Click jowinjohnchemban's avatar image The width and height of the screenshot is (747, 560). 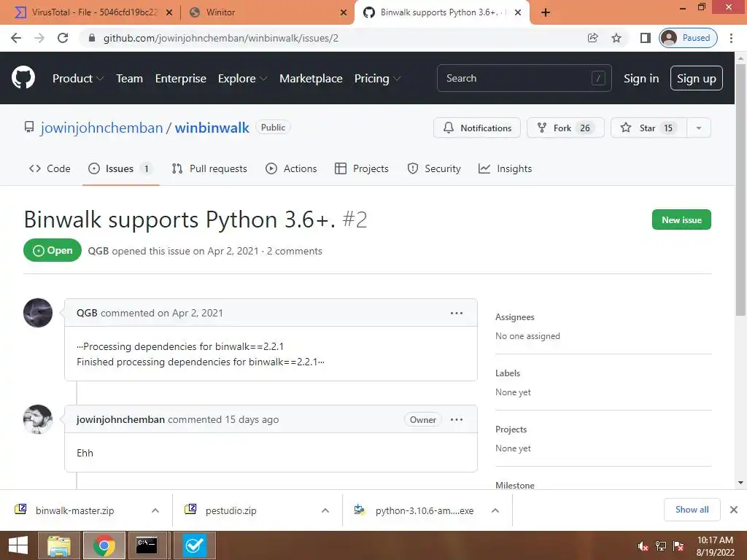tap(38, 419)
